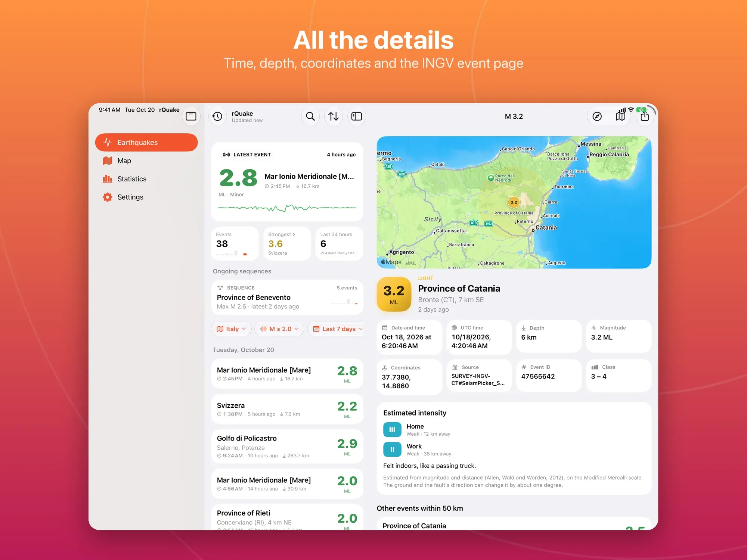Click the Apple Maps logo on map
The image size is (747, 560).
(x=391, y=262)
